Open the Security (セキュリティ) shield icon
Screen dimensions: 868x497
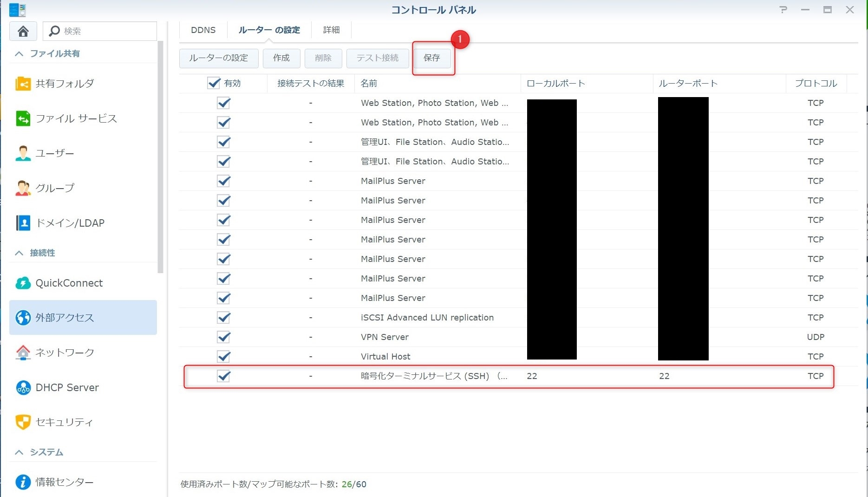23,422
